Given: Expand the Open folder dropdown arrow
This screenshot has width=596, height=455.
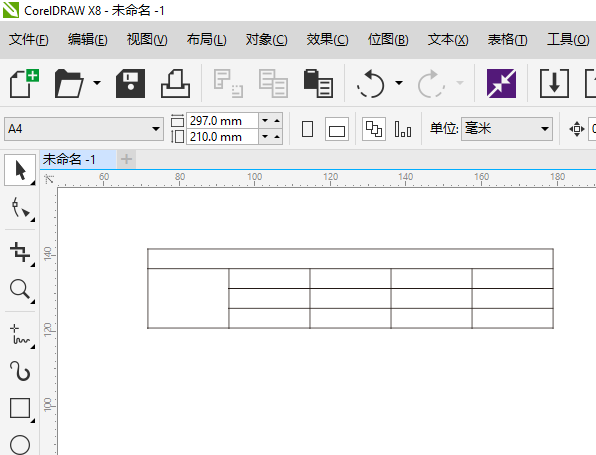Looking at the screenshot, I should (97, 82).
